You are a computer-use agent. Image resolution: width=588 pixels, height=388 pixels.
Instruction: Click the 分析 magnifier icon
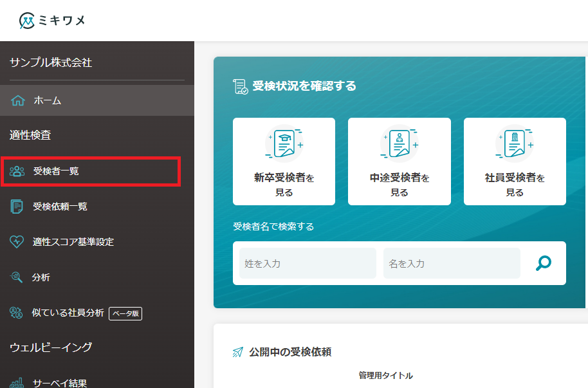(17, 277)
